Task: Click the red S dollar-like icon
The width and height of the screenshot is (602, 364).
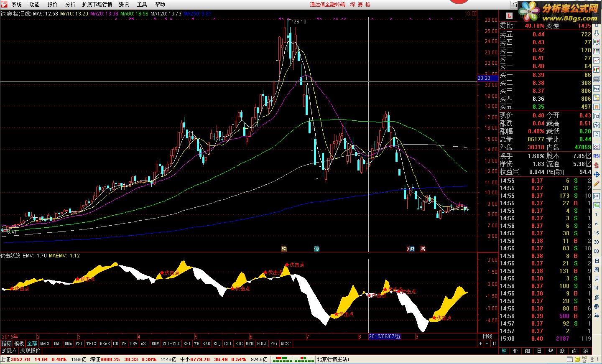Action: 597,165
